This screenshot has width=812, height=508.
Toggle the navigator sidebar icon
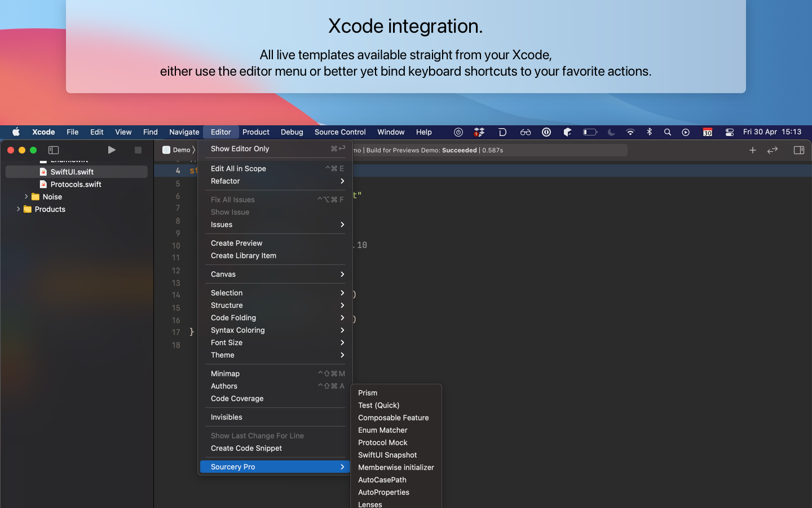coord(54,150)
